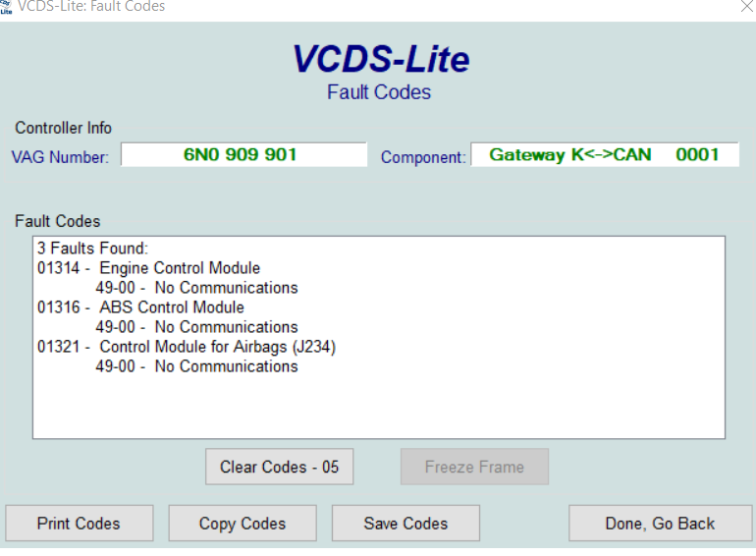Click the 'Fault Codes' group label above the list
Viewport: 756px width, 556px height.
57,221
